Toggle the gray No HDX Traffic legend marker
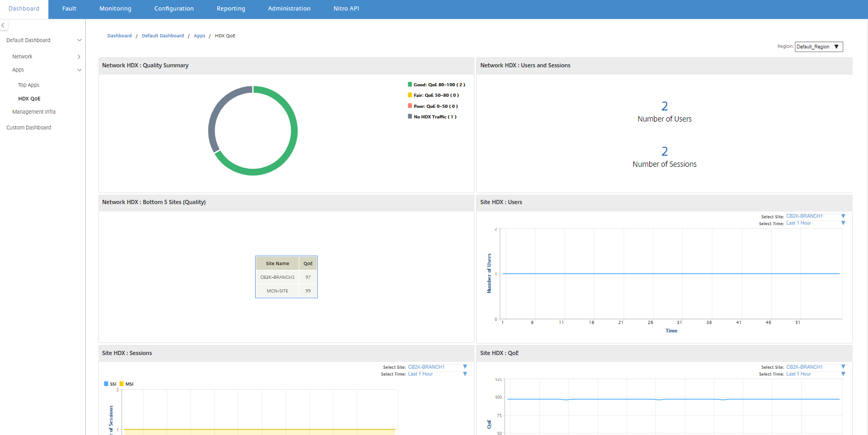The width and height of the screenshot is (868, 435). (x=410, y=117)
